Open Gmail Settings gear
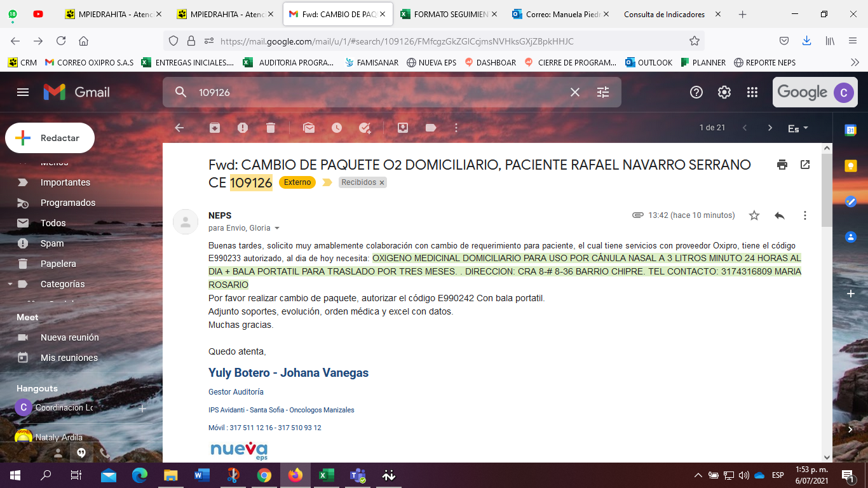 click(x=724, y=92)
